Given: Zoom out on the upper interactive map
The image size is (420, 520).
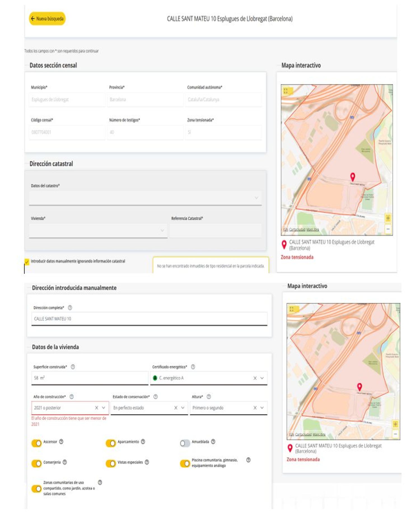Looking at the screenshot, I should [x=388, y=229].
